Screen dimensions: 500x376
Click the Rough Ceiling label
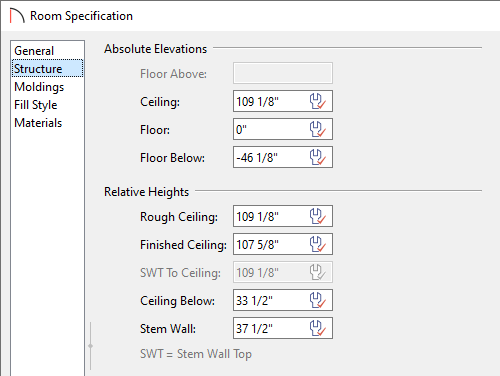click(179, 217)
